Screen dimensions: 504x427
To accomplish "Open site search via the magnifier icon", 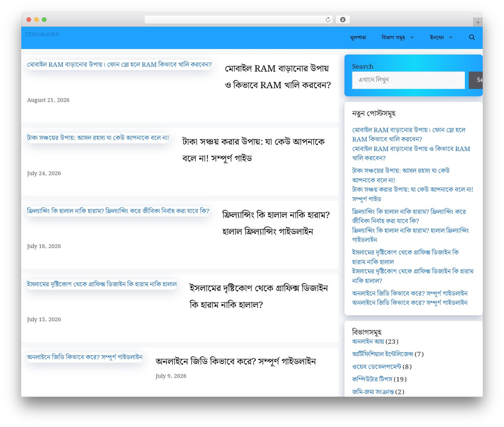I will [x=472, y=37].
